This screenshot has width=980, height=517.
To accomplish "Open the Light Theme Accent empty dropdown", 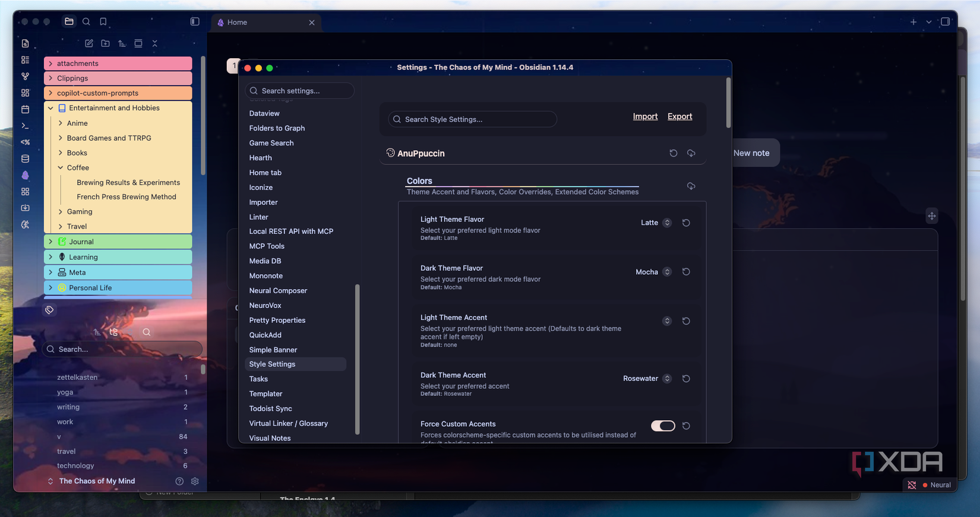I will [667, 321].
